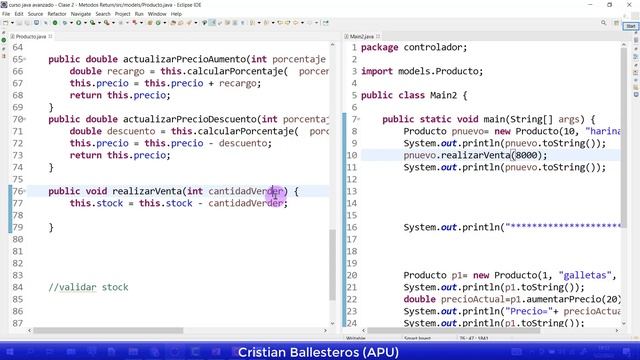This screenshot has height=360, width=640.
Task: Click the green circle icon in left trim bar
Action: (x=4, y=40)
